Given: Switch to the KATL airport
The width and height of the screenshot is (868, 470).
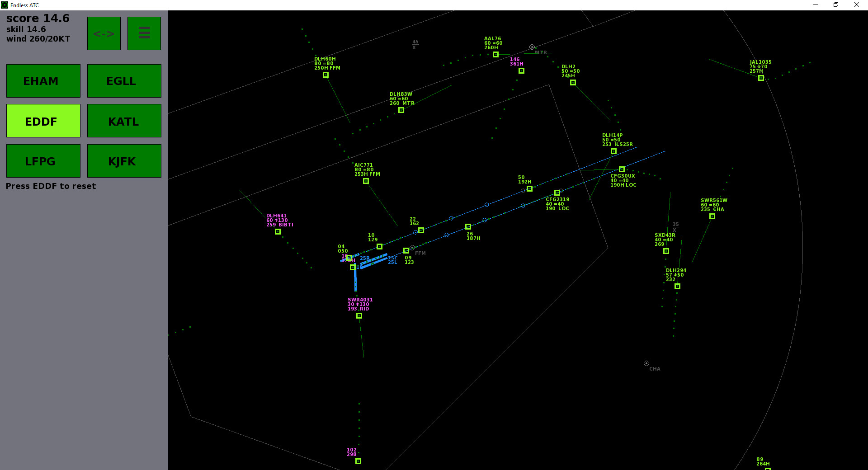Looking at the screenshot, I should pyautogui.click(x=124, y=121).
